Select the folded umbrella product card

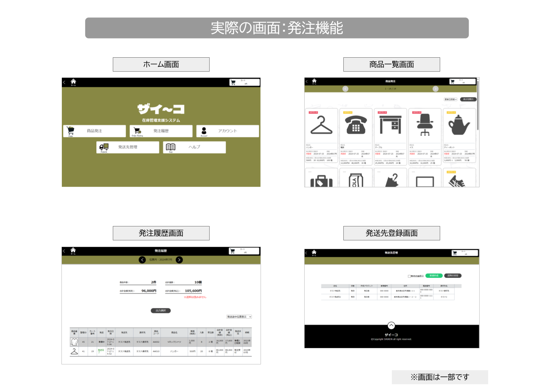[390, 178]
